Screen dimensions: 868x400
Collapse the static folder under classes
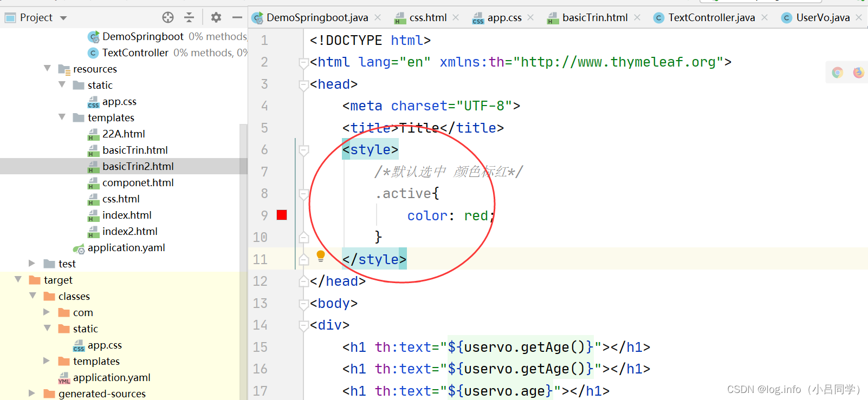(47, 328)
